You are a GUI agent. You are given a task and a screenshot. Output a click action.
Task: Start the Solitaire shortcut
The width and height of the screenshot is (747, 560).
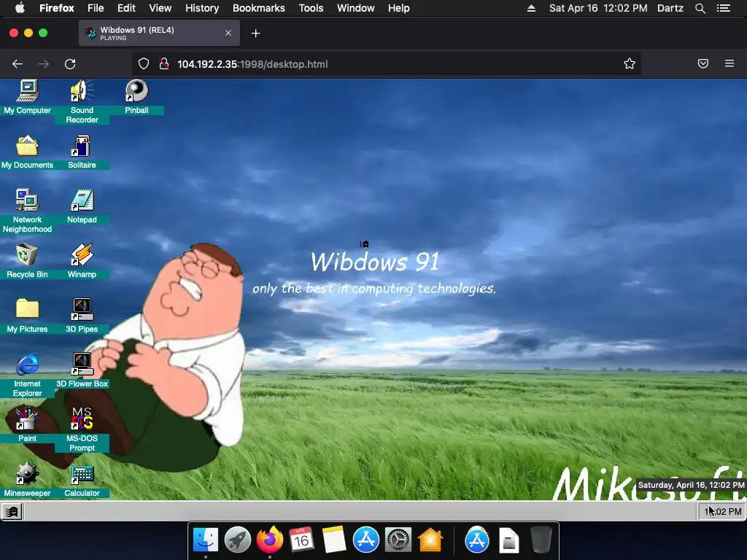pyautogui.click(x=82, y=152)
